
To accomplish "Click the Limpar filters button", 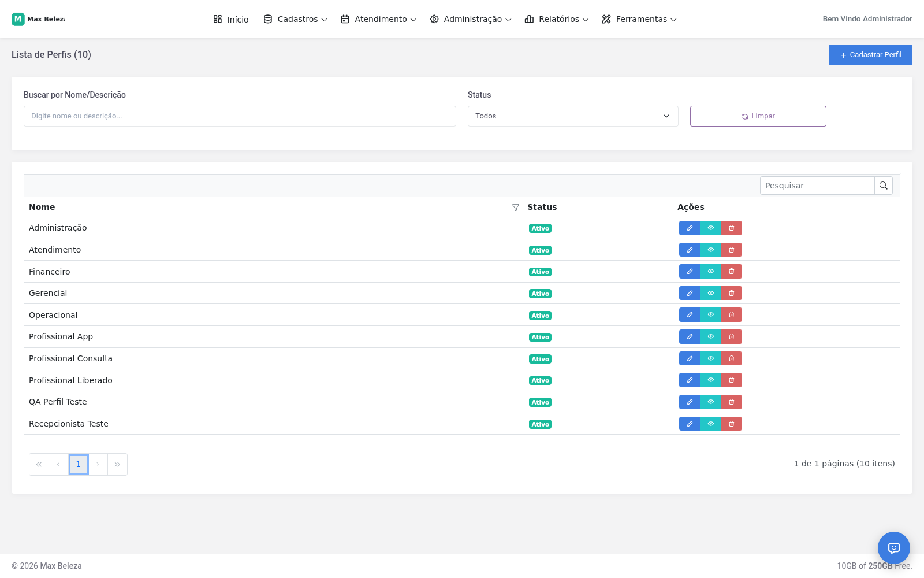I will [x=758, y=116].
